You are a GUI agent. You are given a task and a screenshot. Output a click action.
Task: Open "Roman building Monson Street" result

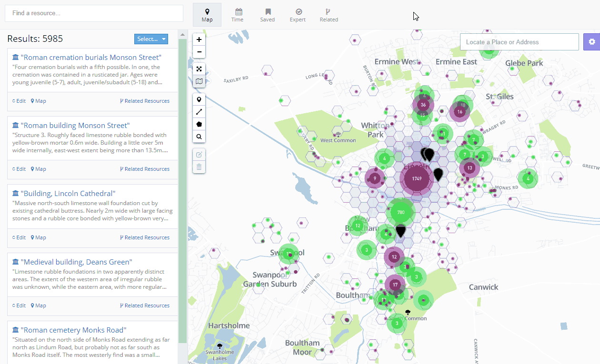[x=76, y=126]
